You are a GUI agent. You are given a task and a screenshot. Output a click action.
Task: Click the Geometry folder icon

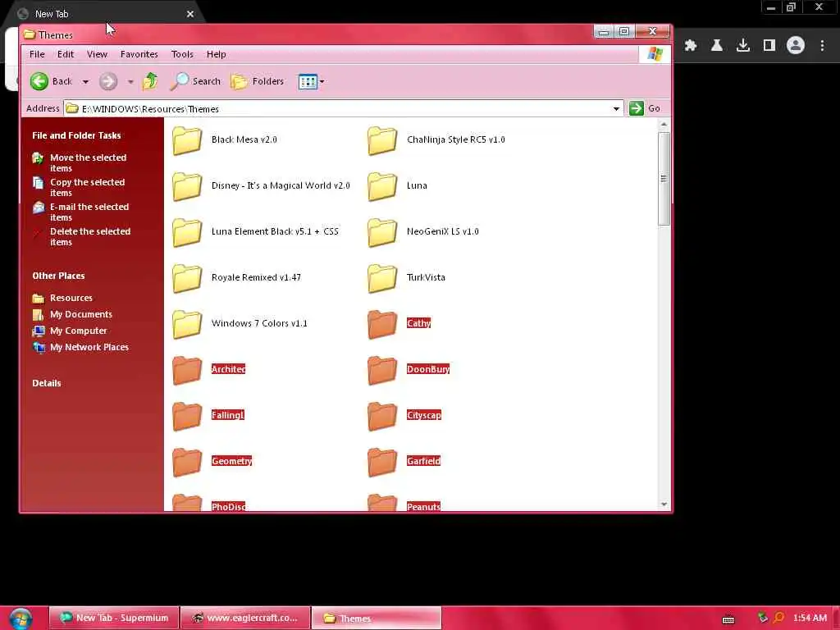pyautogui.click(x=187, y=462)
